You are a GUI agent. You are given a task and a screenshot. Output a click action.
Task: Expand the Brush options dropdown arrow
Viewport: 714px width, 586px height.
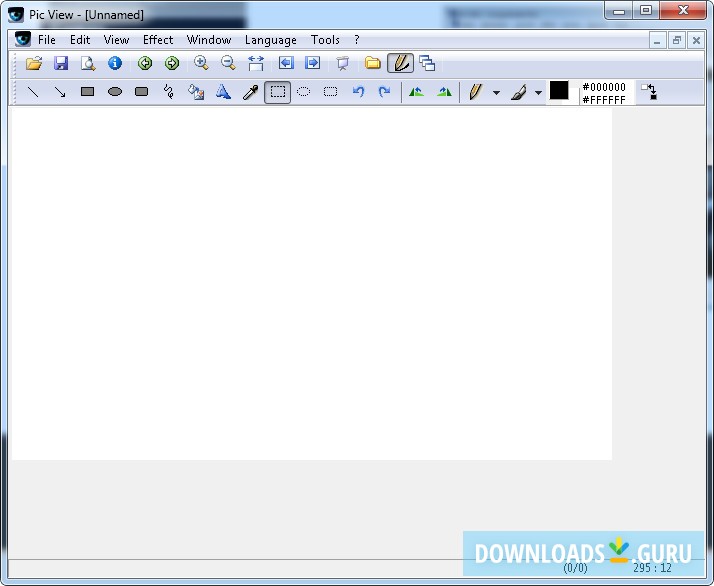click(538, 93)
